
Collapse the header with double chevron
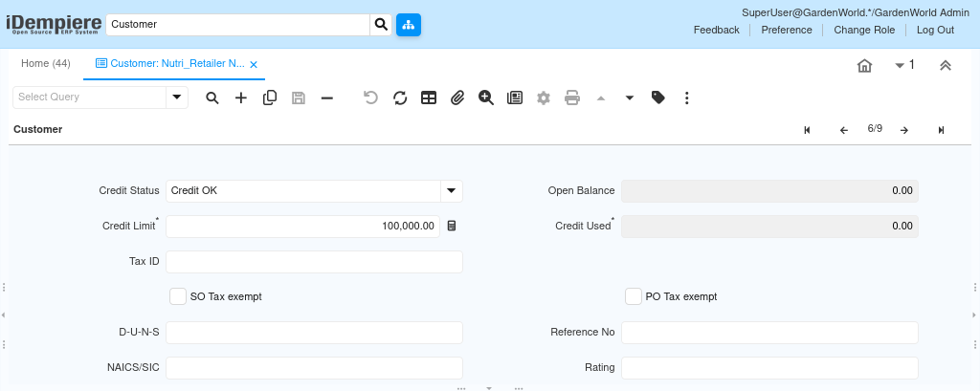[946, 65]
